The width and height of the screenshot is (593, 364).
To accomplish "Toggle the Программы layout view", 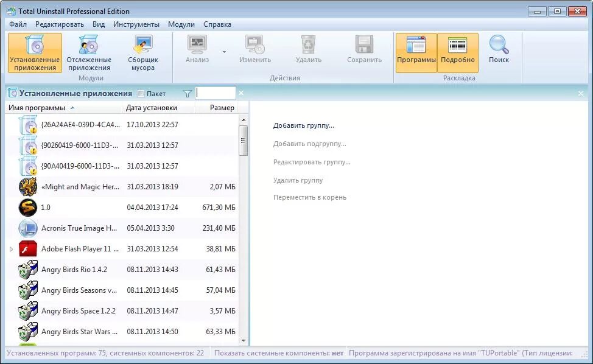I will pyautogui.click(x=416, y=53).
